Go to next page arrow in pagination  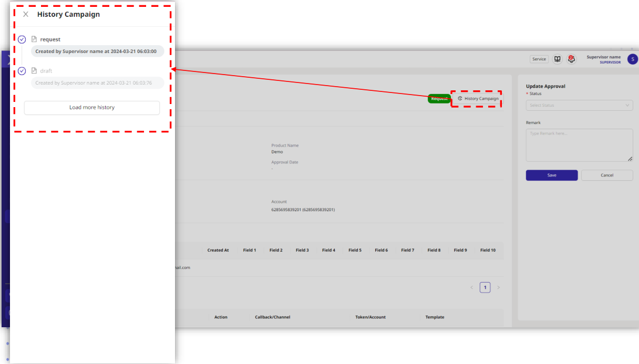point(499,287)
